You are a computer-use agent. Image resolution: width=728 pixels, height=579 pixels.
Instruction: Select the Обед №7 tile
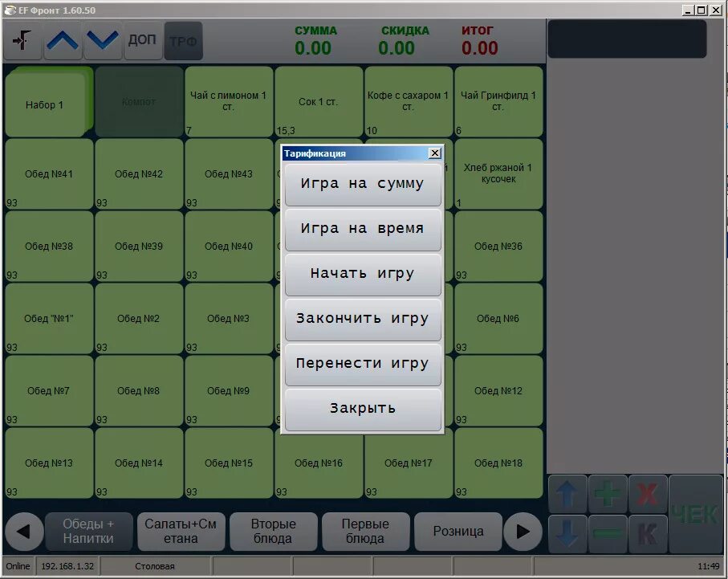coord(49,391)
